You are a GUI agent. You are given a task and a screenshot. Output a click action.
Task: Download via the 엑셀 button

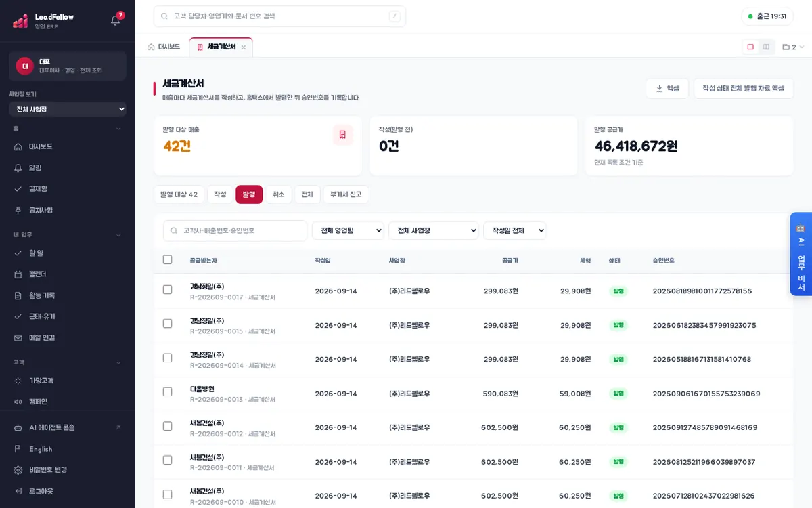(x=667, y=88)
